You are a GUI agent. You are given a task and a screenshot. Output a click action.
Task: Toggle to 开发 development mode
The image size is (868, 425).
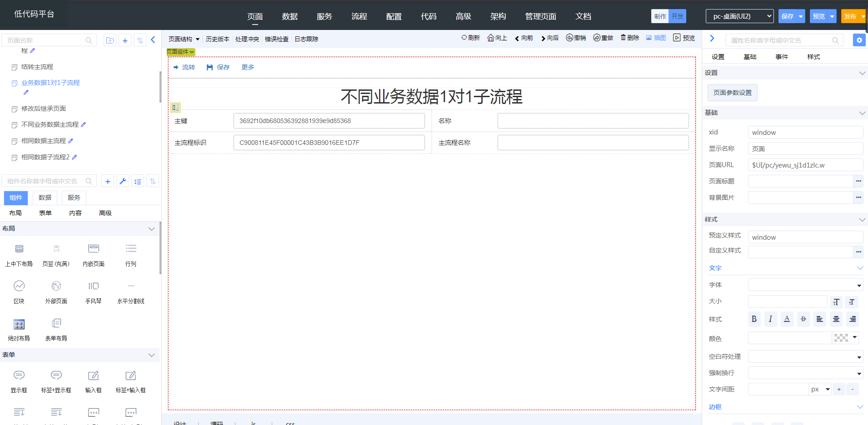[677, 16]
